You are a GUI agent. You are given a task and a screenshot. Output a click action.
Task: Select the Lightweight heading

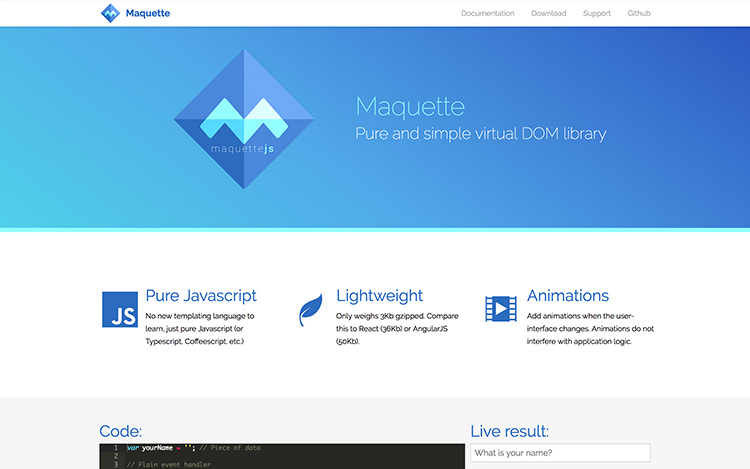click(379, 296)
